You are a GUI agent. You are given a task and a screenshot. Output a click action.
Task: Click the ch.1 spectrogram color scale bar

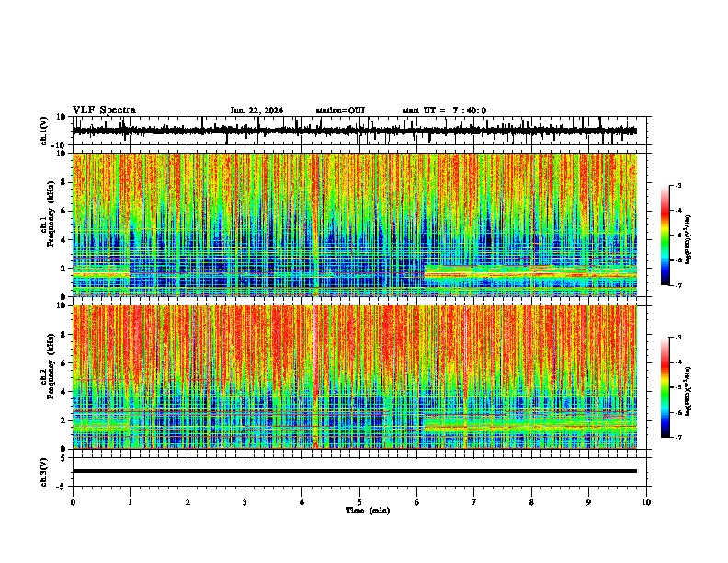pos(665,236)
